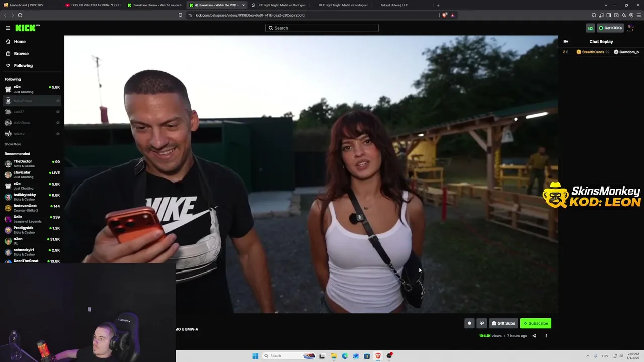Screen dimensions: 644x362
Task: Open Lux27 channel in Following list
Action: [x=31, y=112]
